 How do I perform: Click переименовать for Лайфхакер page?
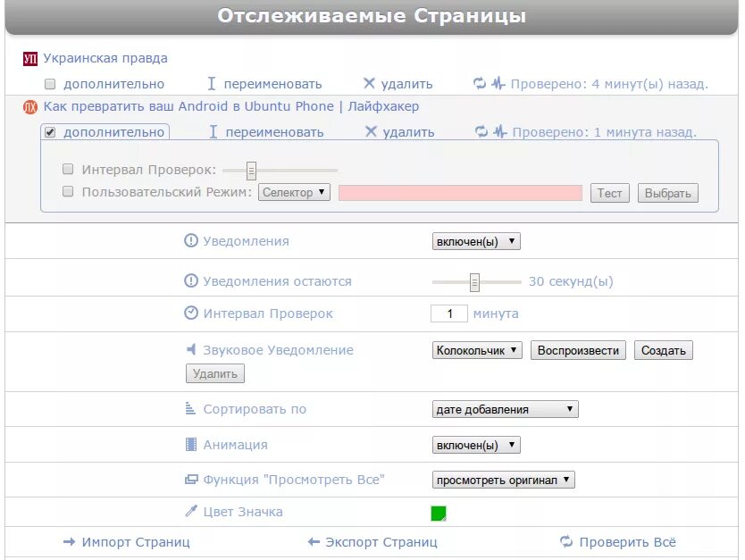click(274, 132)
